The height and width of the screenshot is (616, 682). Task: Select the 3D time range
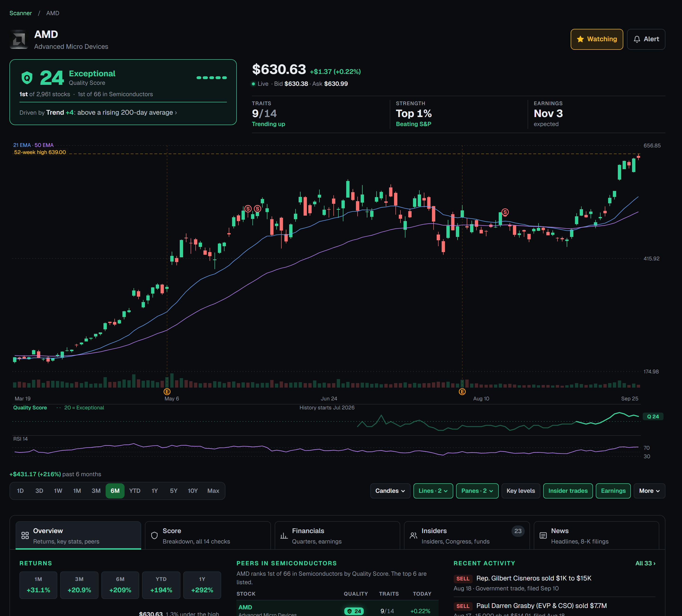coord(39,491)
